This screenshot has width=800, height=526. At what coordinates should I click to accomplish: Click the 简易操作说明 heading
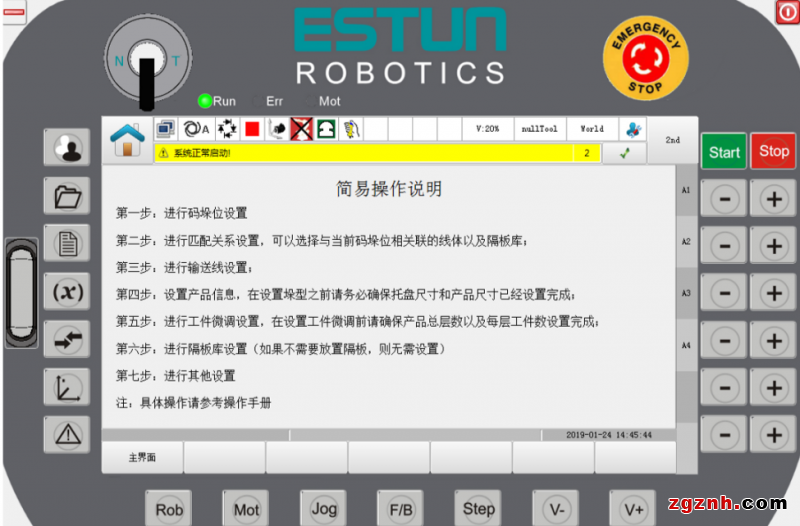(389, 189)
